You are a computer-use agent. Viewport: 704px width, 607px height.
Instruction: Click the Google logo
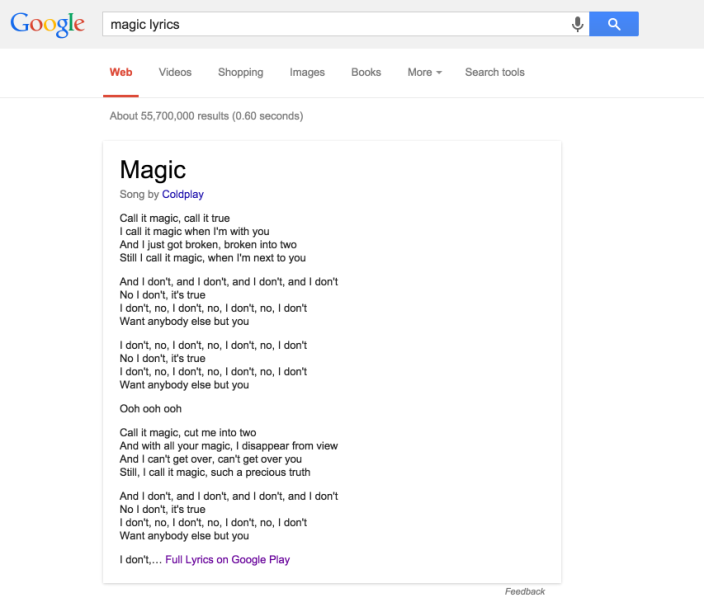click(47, 24)
